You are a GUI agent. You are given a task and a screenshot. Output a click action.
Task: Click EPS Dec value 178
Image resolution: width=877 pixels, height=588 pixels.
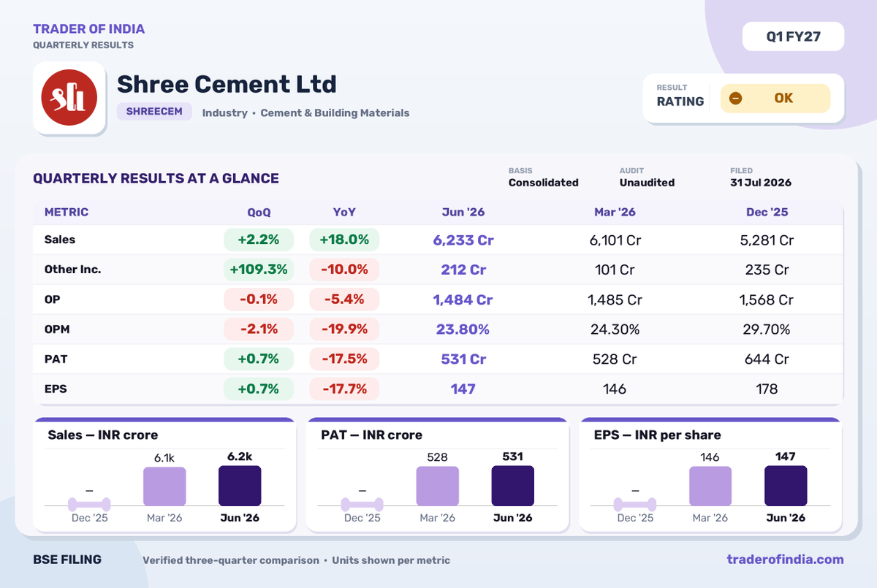(767, 389)
